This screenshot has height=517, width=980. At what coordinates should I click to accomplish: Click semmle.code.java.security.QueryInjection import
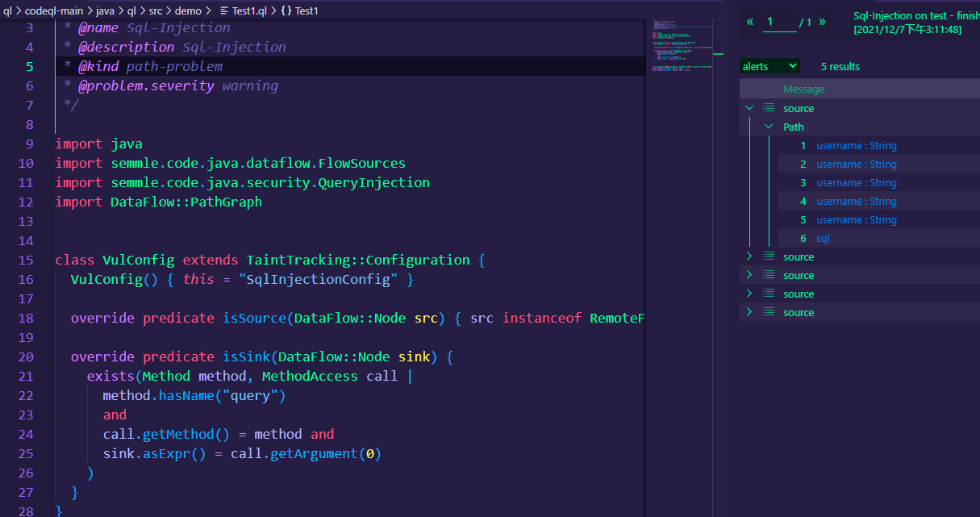coord(270,182)
